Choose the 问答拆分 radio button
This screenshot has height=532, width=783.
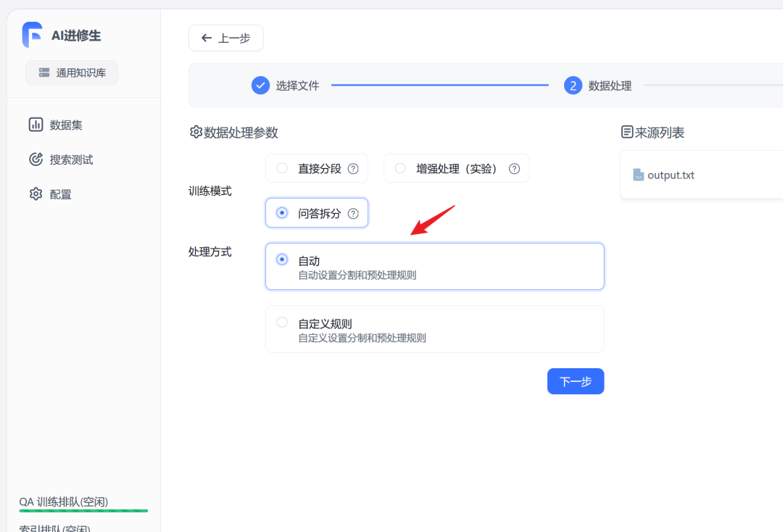click(x=282, y=213)
